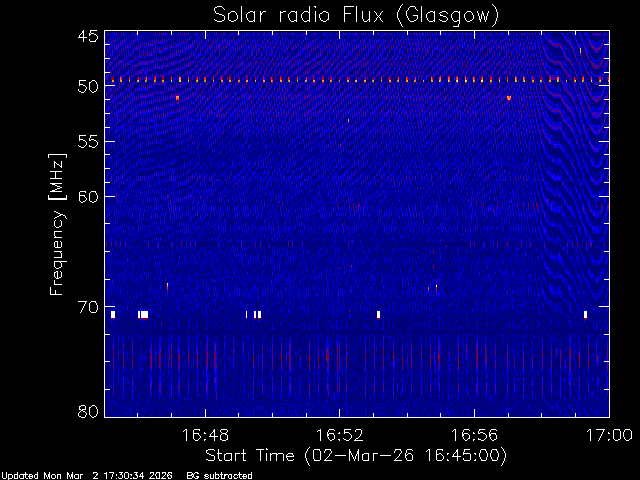The image size is (640, 480).
Task: Click the 16:48 time tick label
Action: 205,435
